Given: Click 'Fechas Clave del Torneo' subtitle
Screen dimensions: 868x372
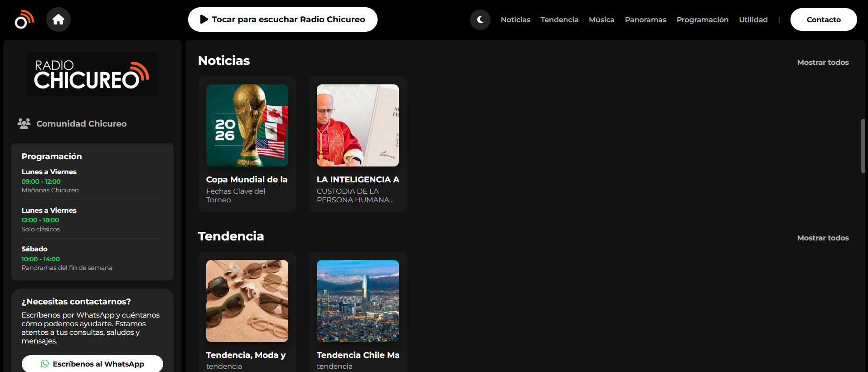Looking at the screenshot, I should [x=236, y=196].
